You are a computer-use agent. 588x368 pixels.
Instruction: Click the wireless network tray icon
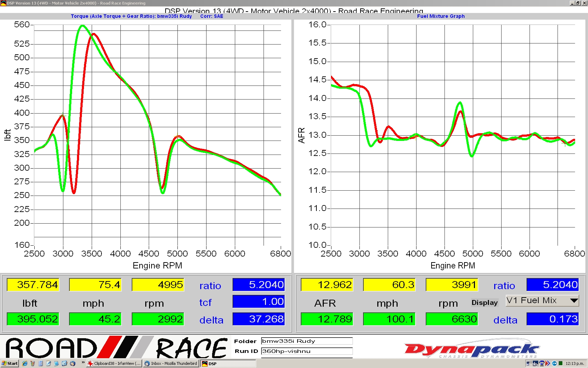529,363
